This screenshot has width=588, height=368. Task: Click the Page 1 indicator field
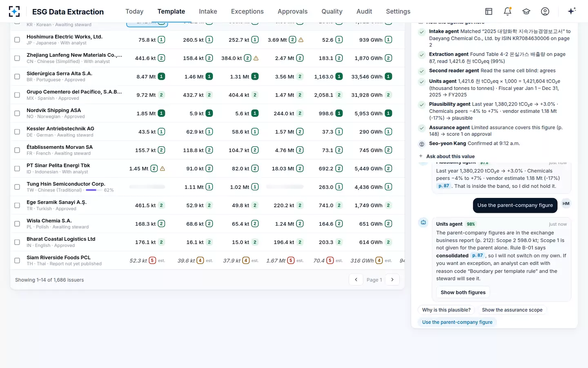tap(374, 280)
